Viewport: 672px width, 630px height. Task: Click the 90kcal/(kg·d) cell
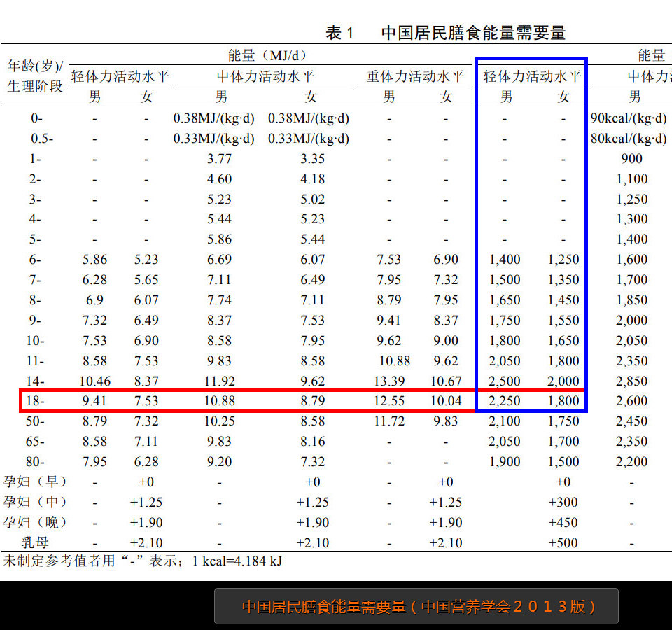pyautogui.click(x=629, y=118)
